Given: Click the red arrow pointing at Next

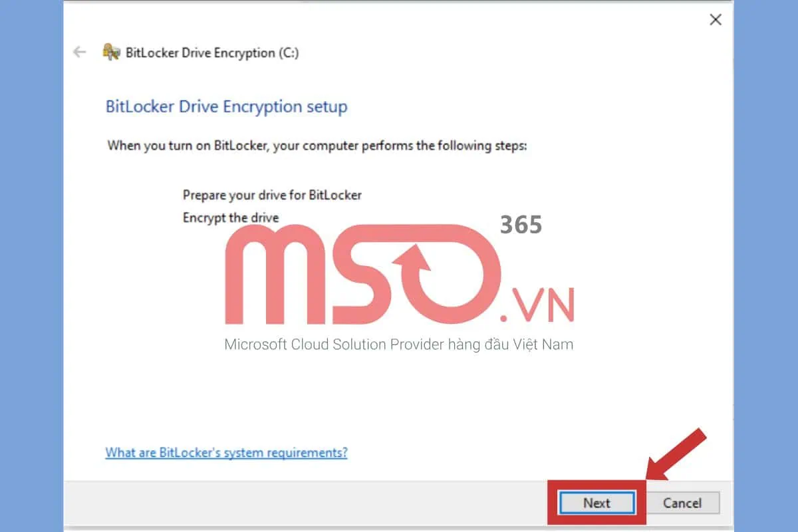Looking at the screenshot, I should (675, 454).
